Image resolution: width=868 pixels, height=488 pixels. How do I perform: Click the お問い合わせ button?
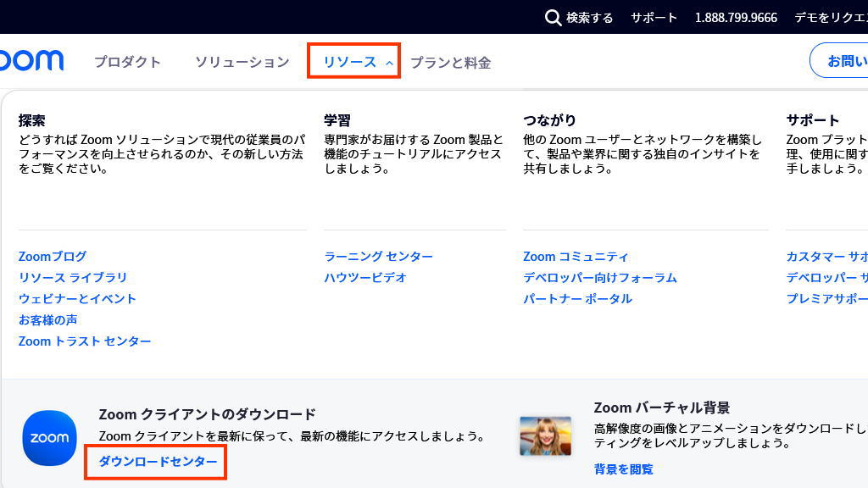[x=839, y=60]
